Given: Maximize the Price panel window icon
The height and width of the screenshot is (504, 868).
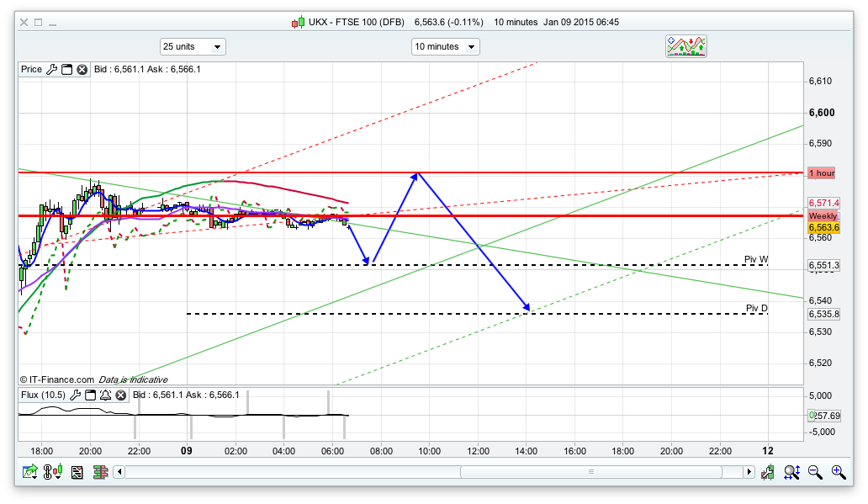Looking at the screenshot, I should click(x=66, y=70).
